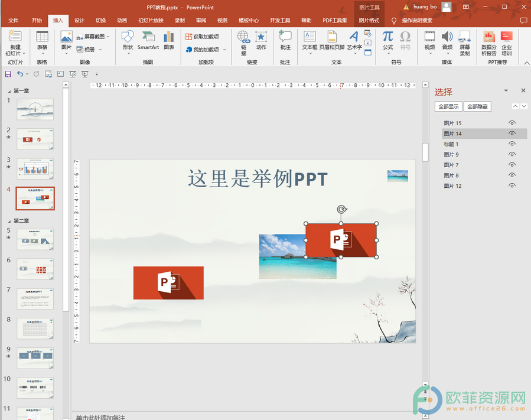
Task: Collapse the 第二章 section
Action: point(9,221)
